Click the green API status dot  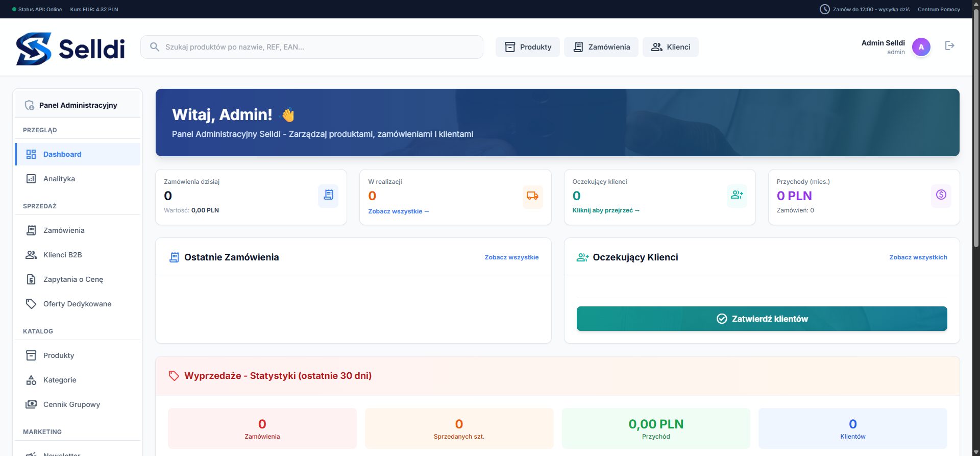[x=14, y=9]
